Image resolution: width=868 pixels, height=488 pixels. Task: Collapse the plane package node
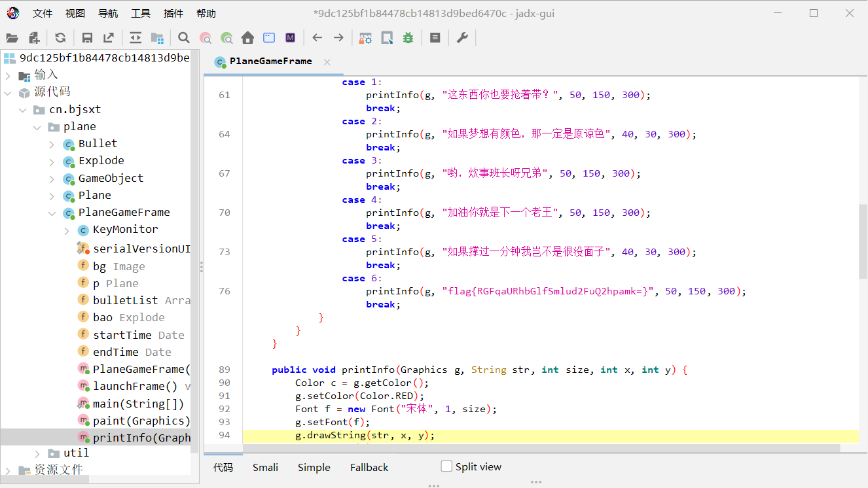point(37,126)
